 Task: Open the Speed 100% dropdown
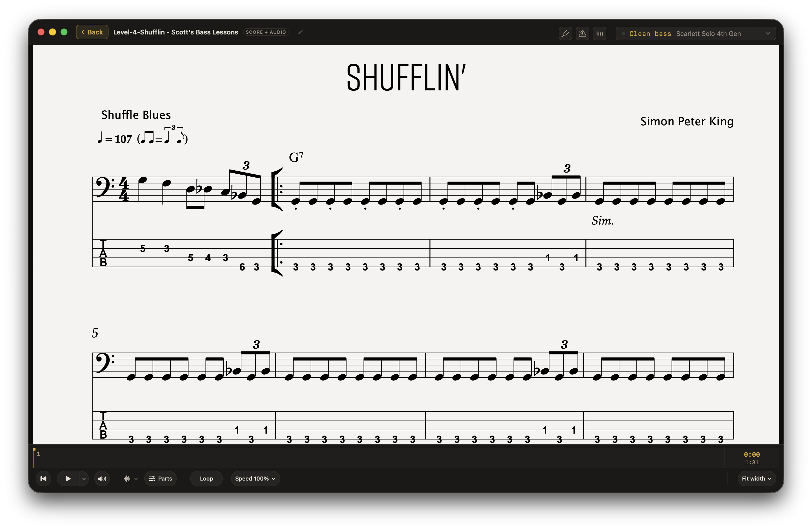pos(255,479)
